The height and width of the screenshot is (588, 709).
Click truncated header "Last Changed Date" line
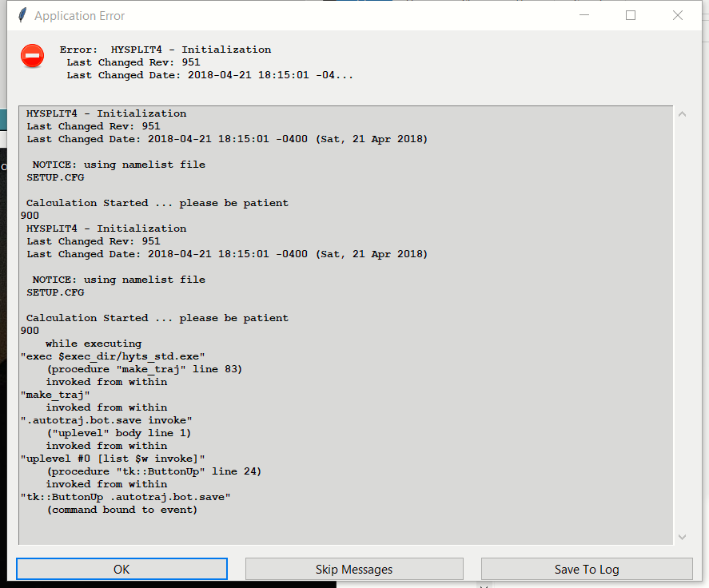pyautogui.click(x=209, y=75)
